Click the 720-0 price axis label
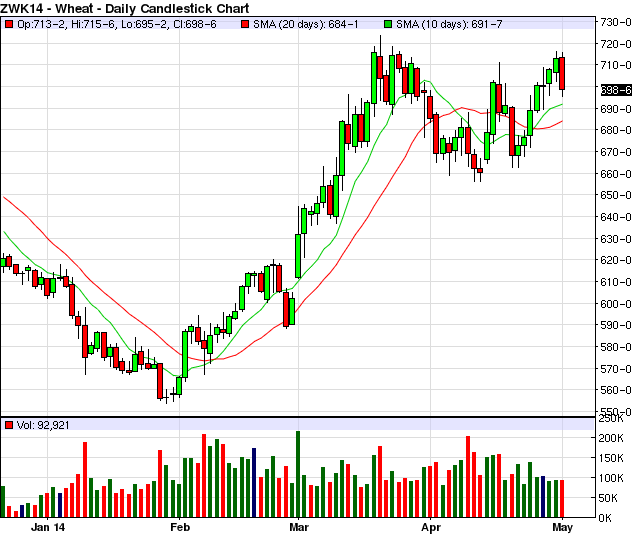This screenshot has height=536, width=640. click(616, 44)
